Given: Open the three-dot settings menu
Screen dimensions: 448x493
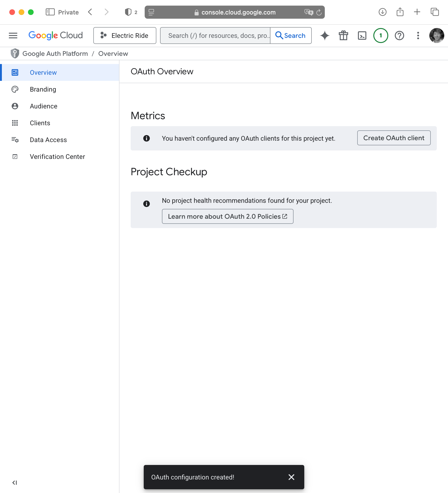Looking at the screenshot, I should tap(418, 36).
